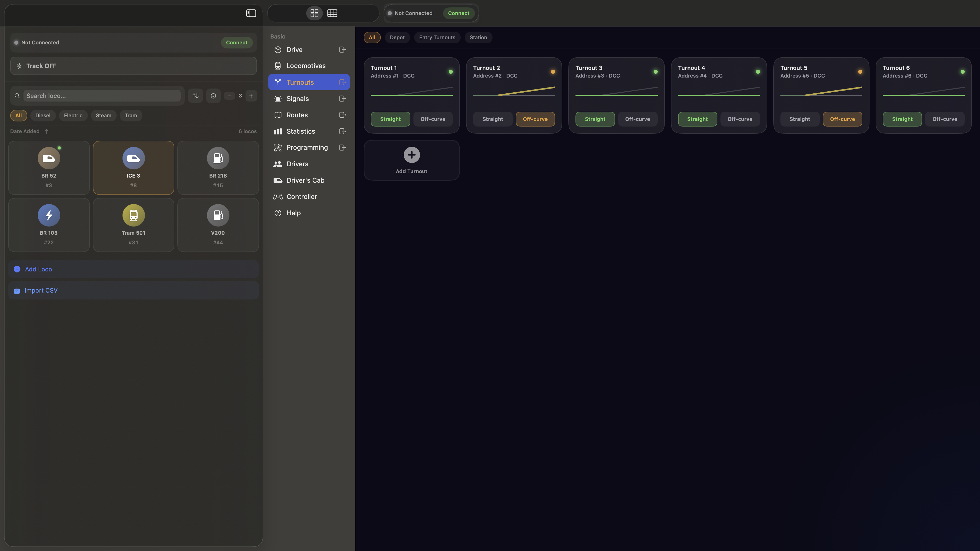This screenshot has width=980, height=551.
Task: Click the Import CSV link
Action: tap(41, 291)
